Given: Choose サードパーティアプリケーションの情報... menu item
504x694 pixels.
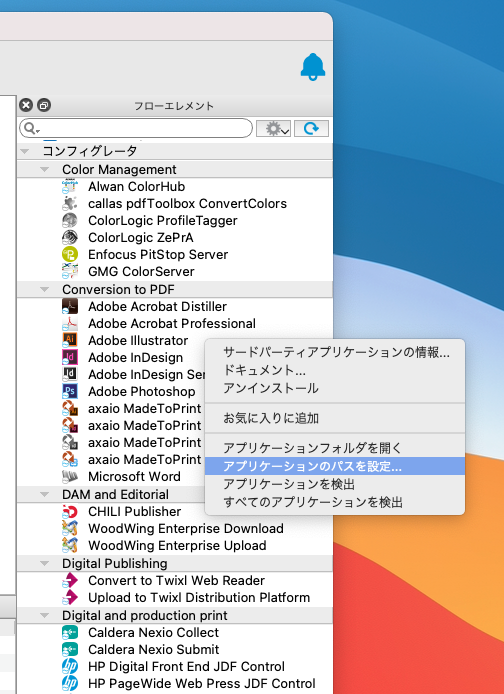Looking at the screenshot, I should [x=335, y=352].
